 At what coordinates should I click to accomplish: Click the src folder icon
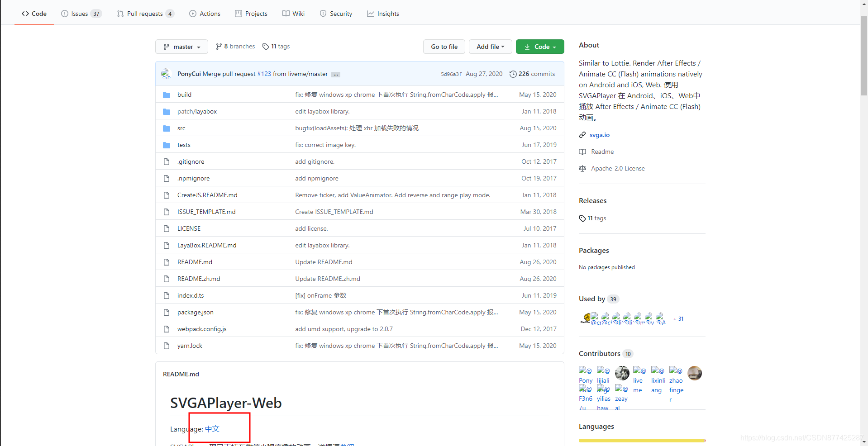coord(167,128)
